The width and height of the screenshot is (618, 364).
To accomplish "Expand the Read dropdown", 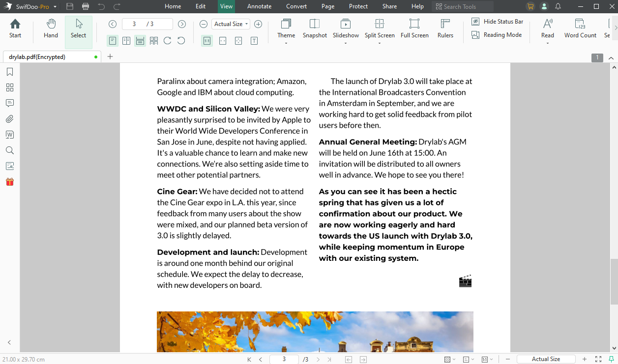I will point(548,43).
